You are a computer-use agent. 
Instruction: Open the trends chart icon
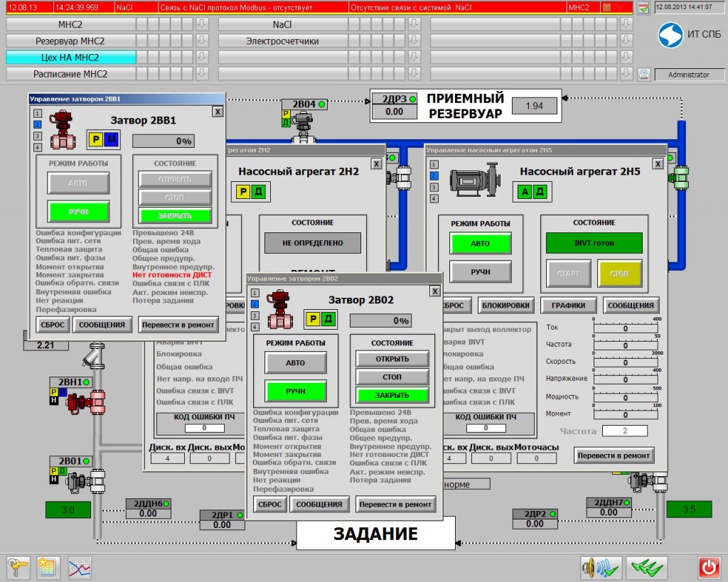coord(80,567)
